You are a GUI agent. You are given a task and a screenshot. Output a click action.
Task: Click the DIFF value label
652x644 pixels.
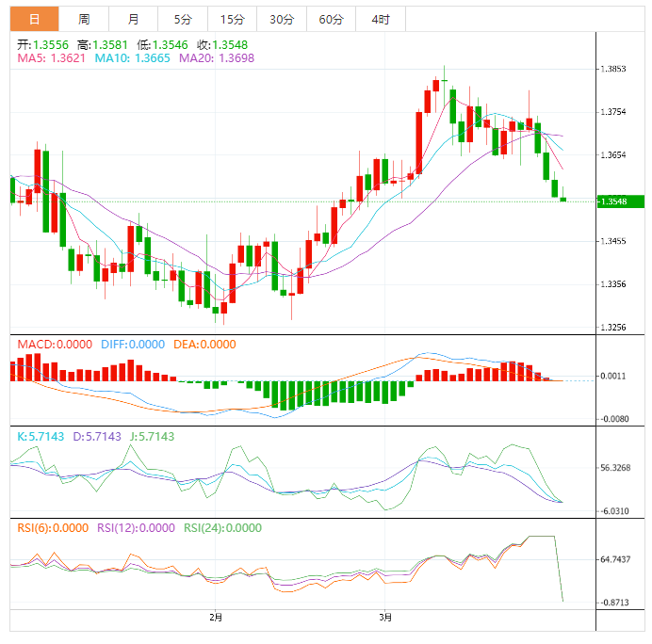click(131, 345)
